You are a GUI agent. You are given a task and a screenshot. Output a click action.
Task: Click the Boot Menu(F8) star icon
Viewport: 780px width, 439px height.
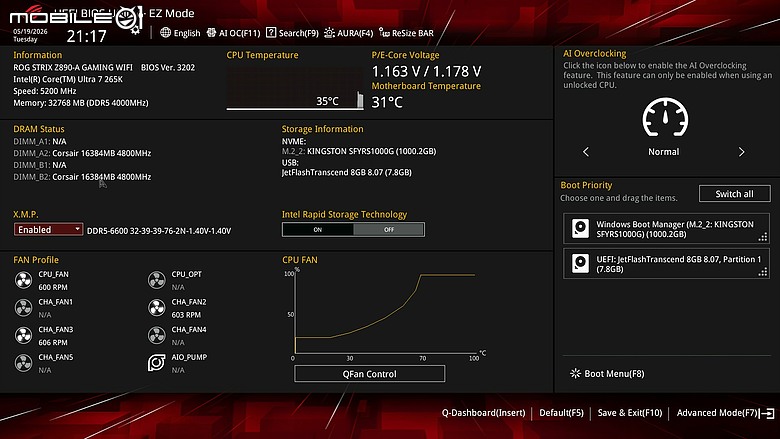575,373
